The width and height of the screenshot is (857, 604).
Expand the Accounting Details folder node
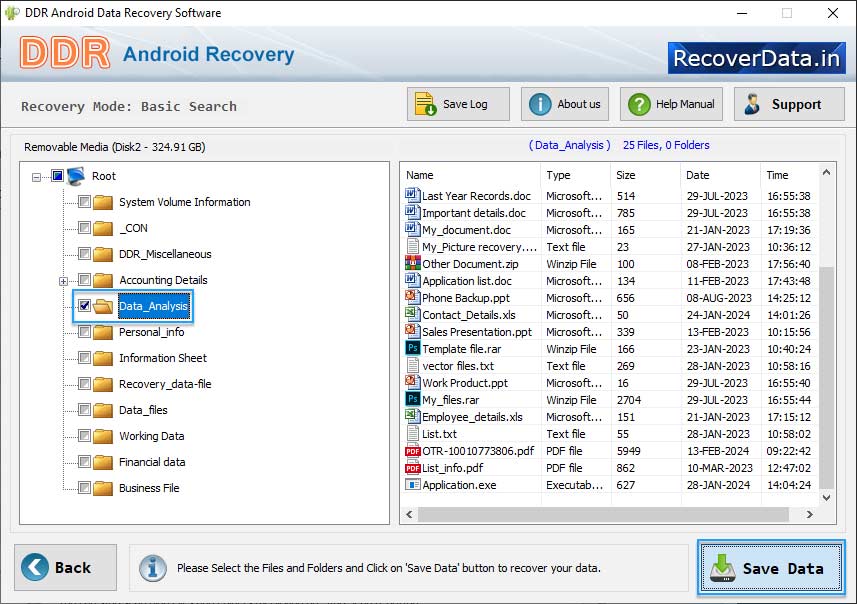(63, 282)
